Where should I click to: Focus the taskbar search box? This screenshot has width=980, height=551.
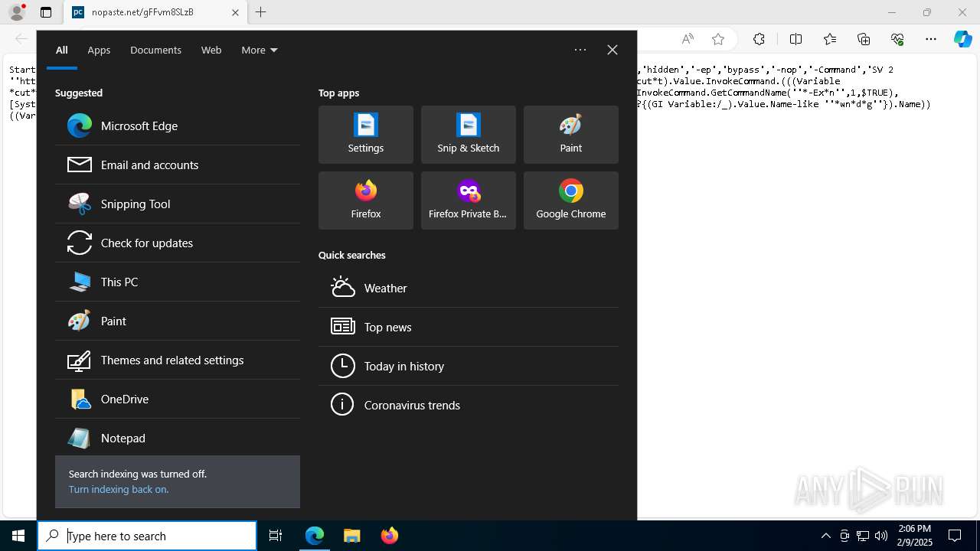(x=147, y=536)
